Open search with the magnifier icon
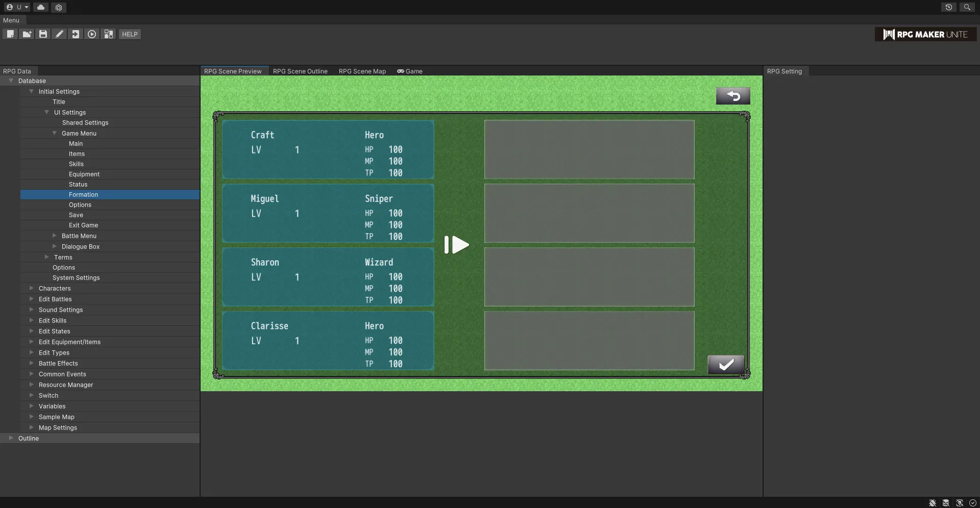The image size is (980, 508). 967,7
